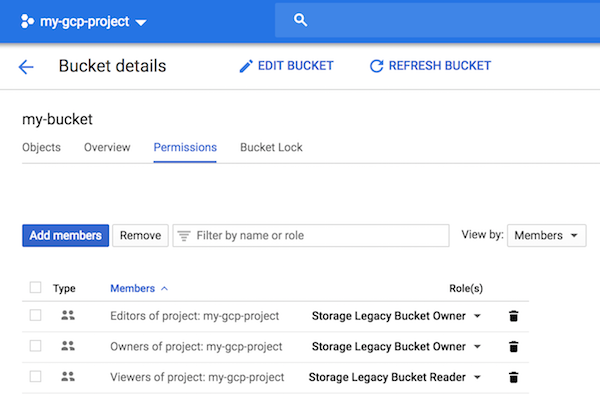Click the back arrow beside Bucket details

click(x=26, y=67)
